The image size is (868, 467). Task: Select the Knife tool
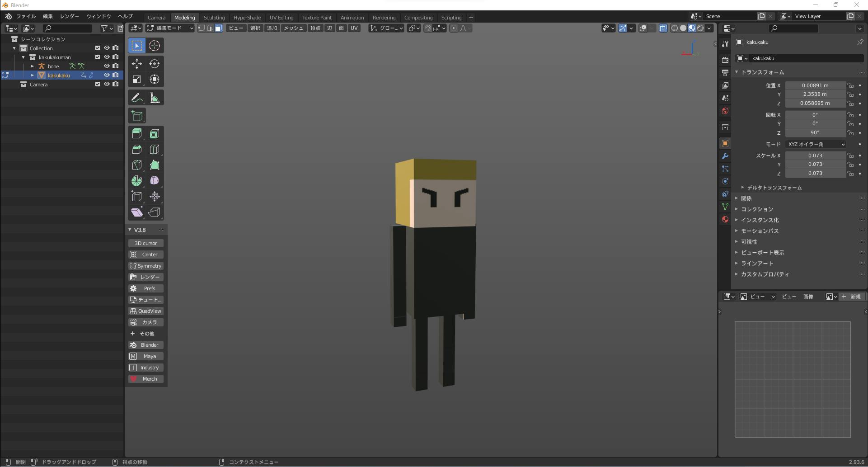pos(137,165)
